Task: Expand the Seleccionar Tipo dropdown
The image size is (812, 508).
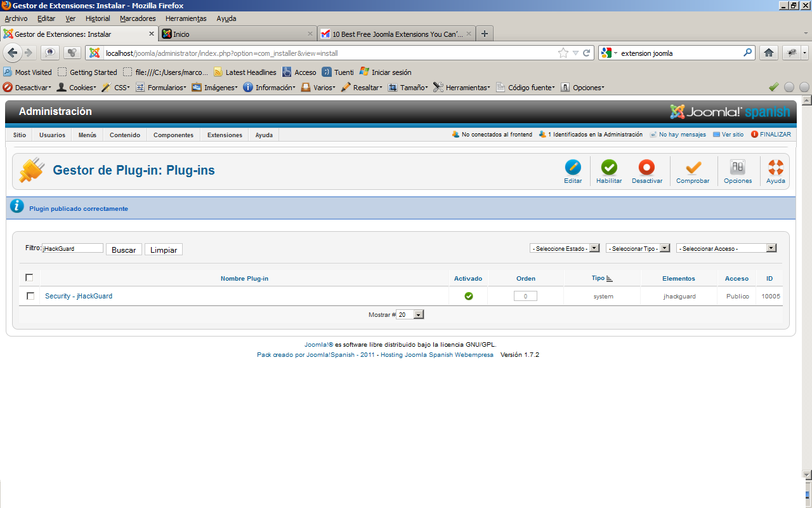Action: (x=638, y=248)
